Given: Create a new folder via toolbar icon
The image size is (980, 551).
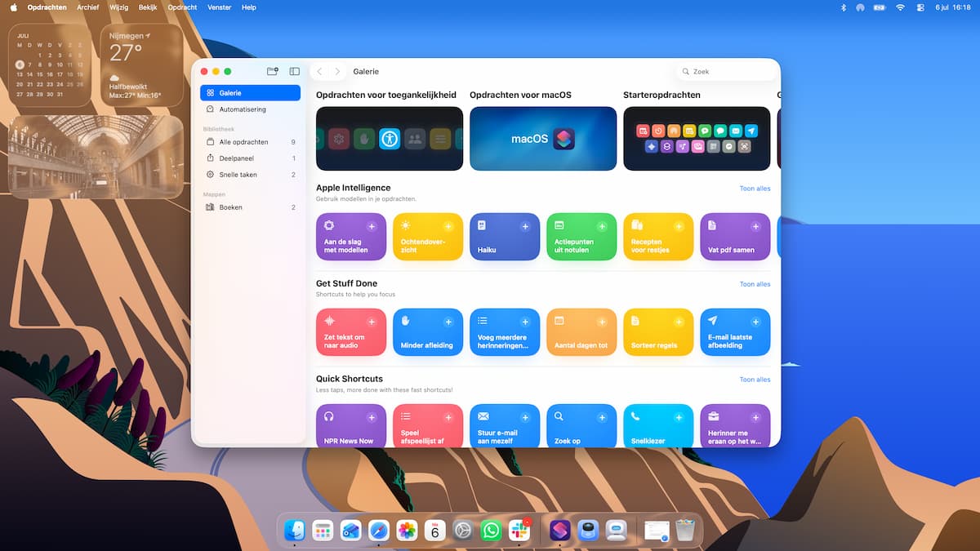Looking at the screenshot, I should [x=273, y=72].
